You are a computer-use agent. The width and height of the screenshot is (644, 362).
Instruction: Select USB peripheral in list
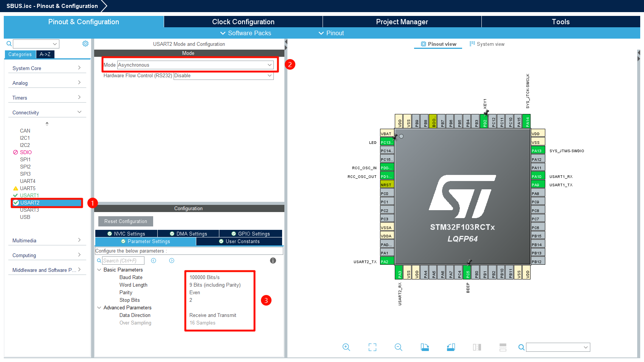25,217
